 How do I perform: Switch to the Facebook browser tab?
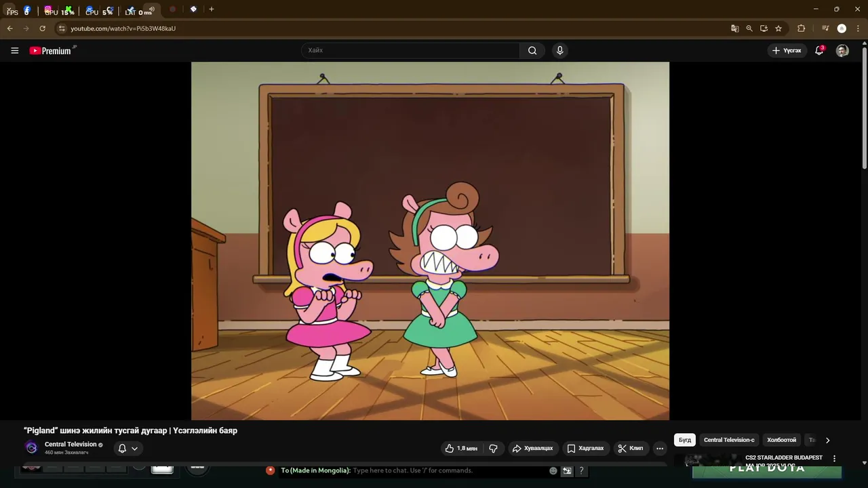[26, 10]
